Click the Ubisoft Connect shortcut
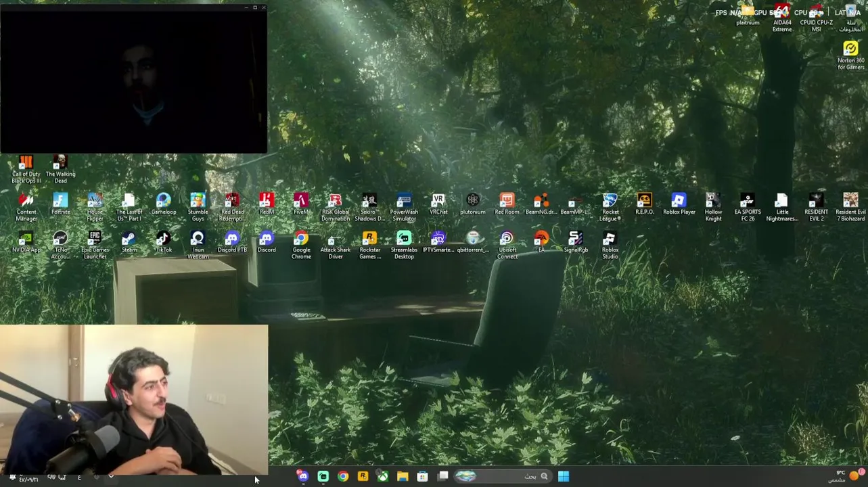 point(507,245)
